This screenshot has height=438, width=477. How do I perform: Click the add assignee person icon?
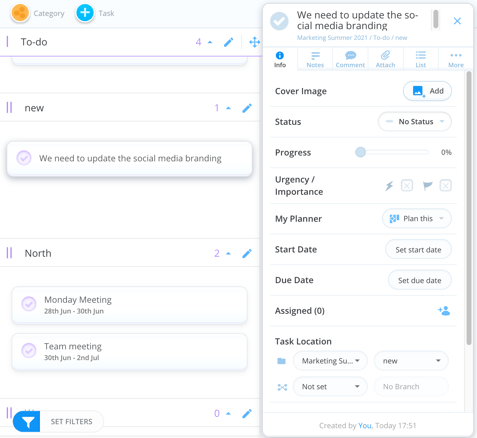(x=444, y=311)
